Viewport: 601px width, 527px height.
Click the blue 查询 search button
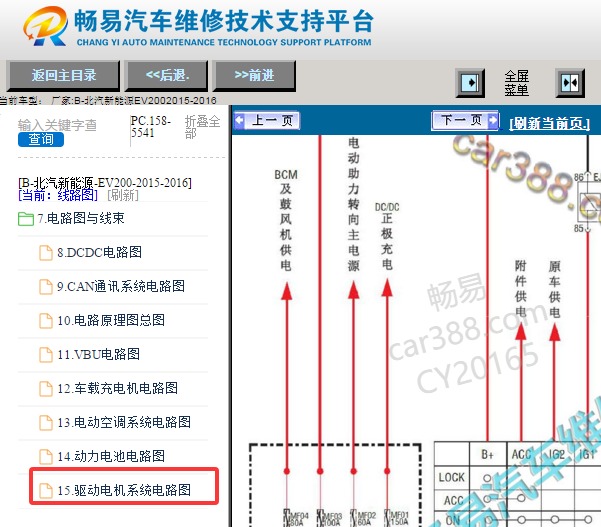coord(41,139)
